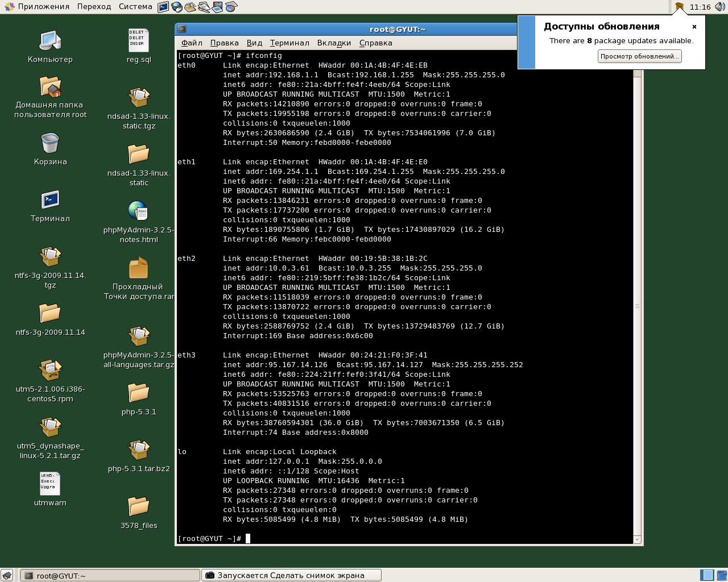Screen dimensions: 728x582
Task: Switch to the first workspace
Action: pyautogui.click(x=707, y=575)
